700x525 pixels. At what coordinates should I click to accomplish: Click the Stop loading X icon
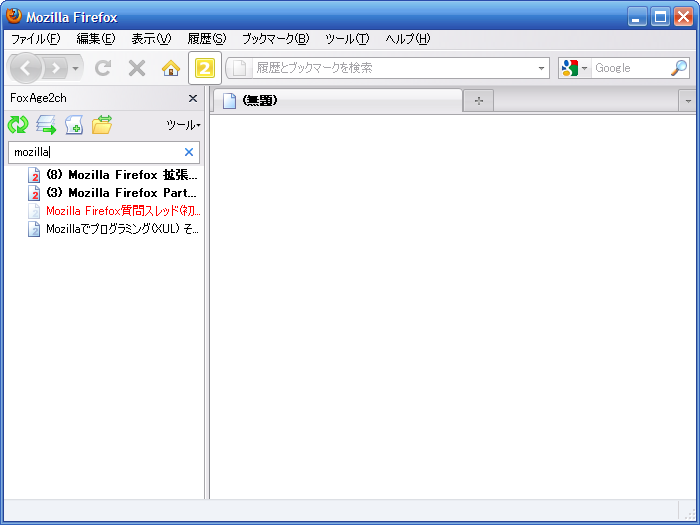point(137,68)
